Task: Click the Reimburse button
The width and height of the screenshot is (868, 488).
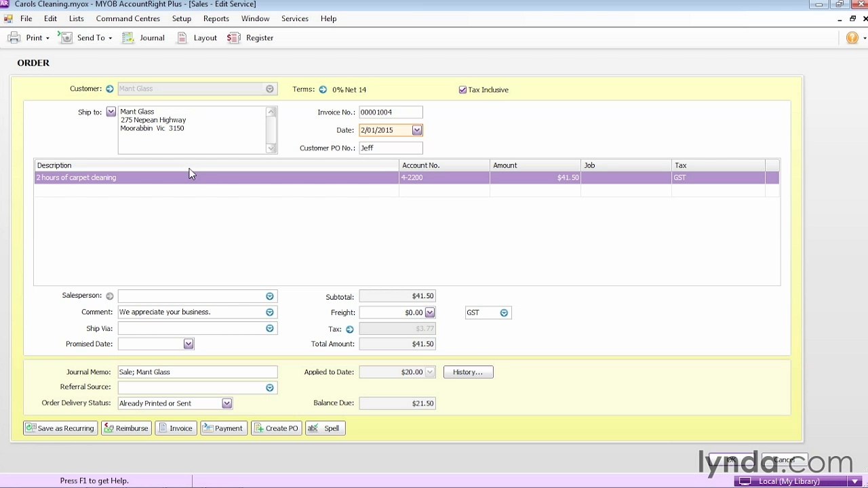Action: click(x=126, y=428)
